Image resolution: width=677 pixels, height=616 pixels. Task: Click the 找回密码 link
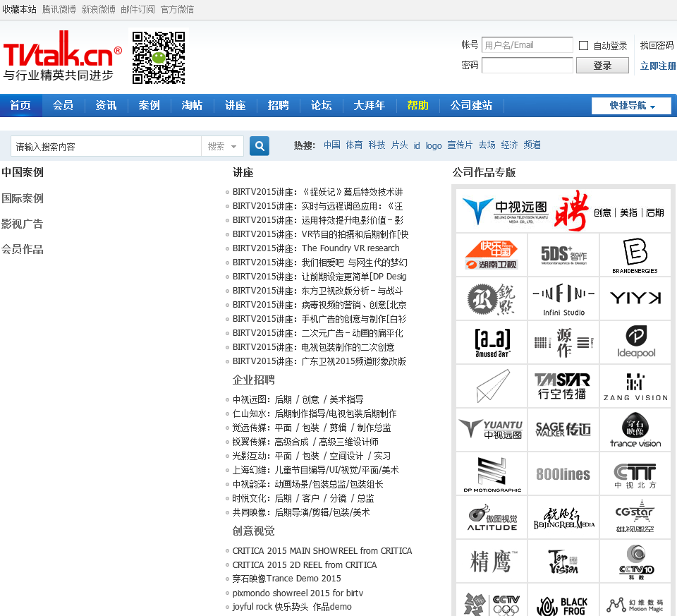[x=657, y=45]
